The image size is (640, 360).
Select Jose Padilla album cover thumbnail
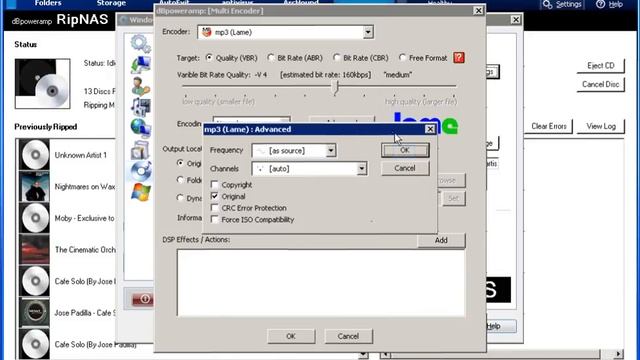[35, 313]
